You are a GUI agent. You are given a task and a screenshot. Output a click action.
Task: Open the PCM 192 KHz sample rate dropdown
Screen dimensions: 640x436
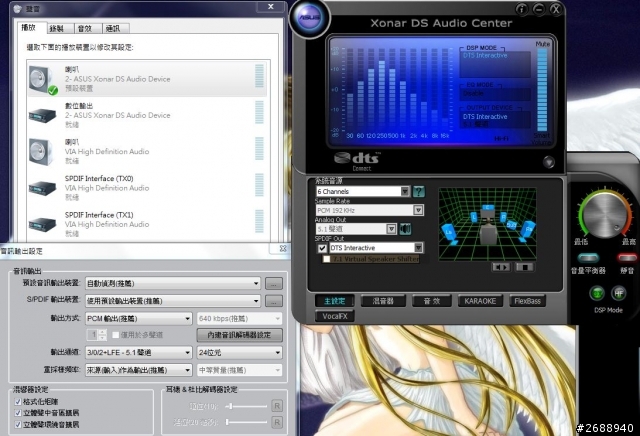[369, 210]
